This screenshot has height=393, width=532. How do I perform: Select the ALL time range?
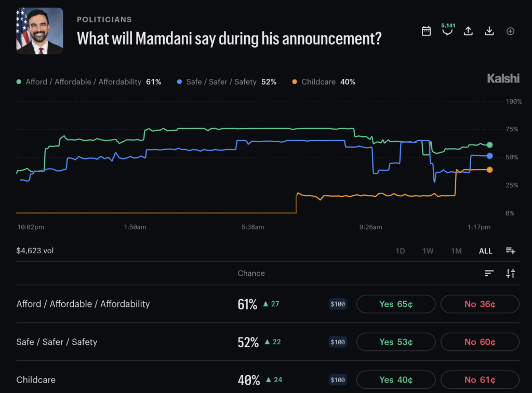point(486,251)
